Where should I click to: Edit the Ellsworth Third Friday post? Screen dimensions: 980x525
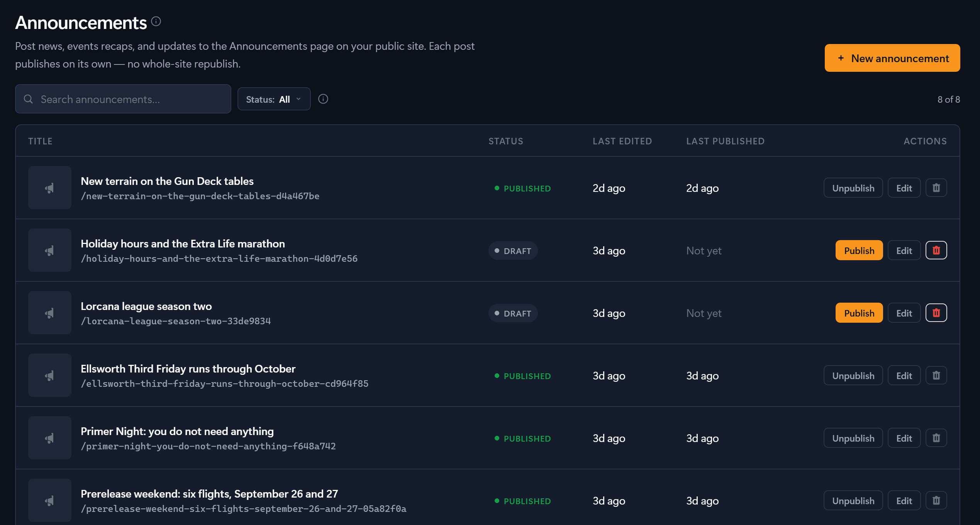pyautogui.click(x=904, y=376)
